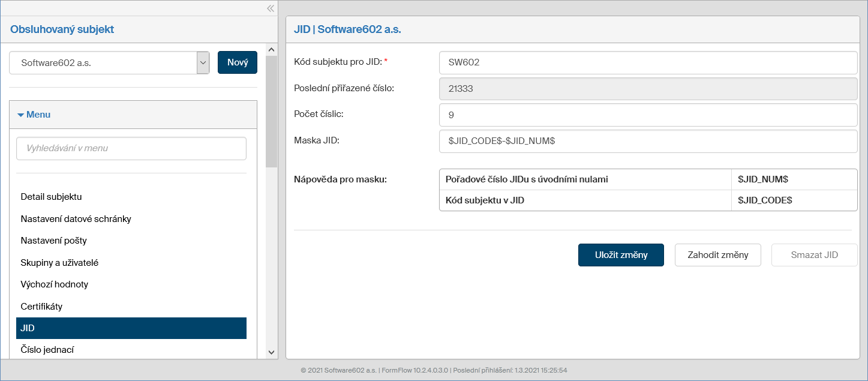Collapse the left sidebar with double-chevron icon

pyautogui.click(x=271, y=8)
